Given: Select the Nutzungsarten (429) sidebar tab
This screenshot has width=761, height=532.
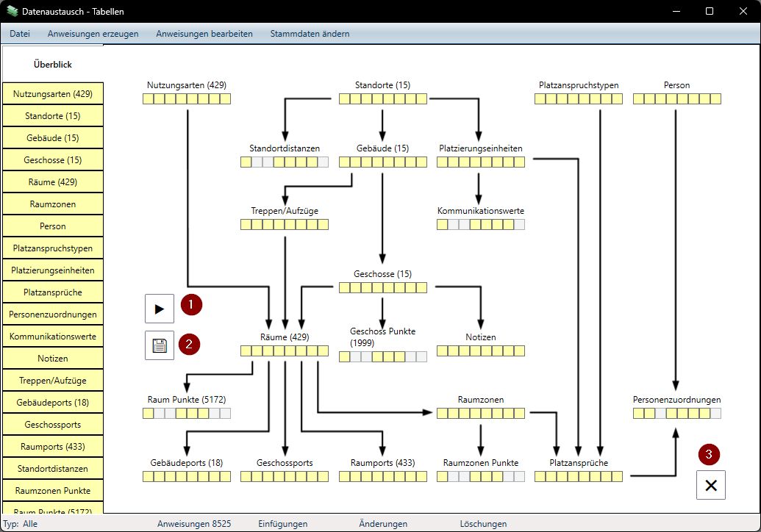Looking at the screenshot, I should pos(52,94).
